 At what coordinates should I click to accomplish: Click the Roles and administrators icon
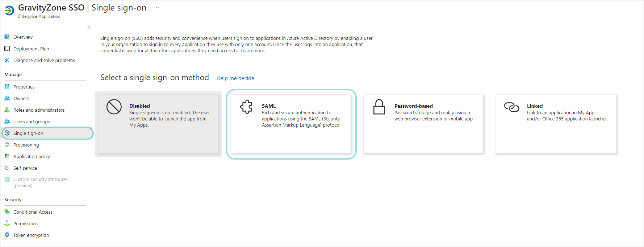click(x=7, y=110)
